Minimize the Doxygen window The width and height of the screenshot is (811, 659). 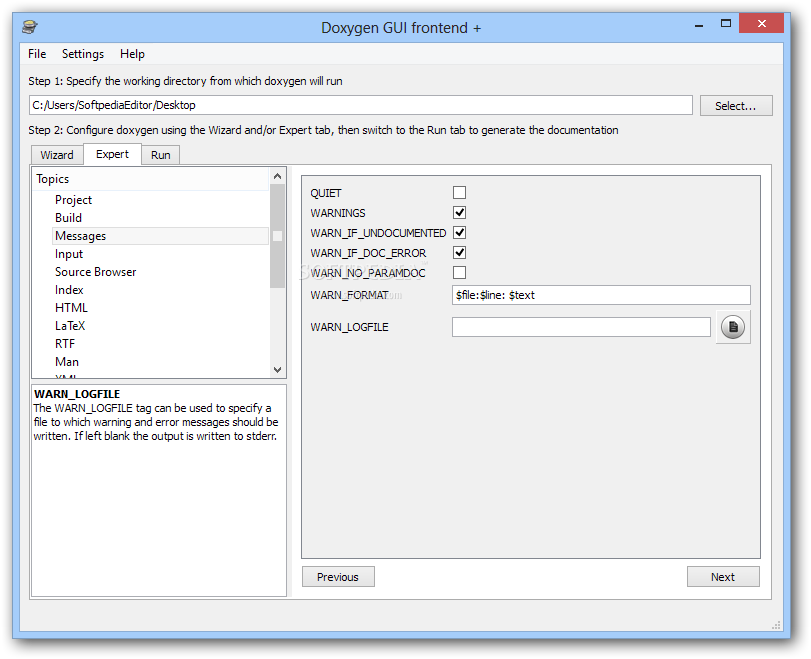699,24
